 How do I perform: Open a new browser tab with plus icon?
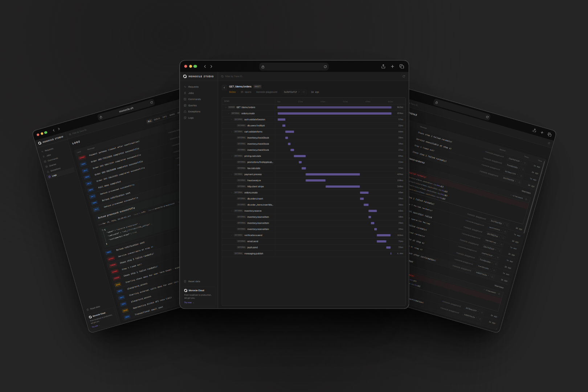(x=392, y=66)
